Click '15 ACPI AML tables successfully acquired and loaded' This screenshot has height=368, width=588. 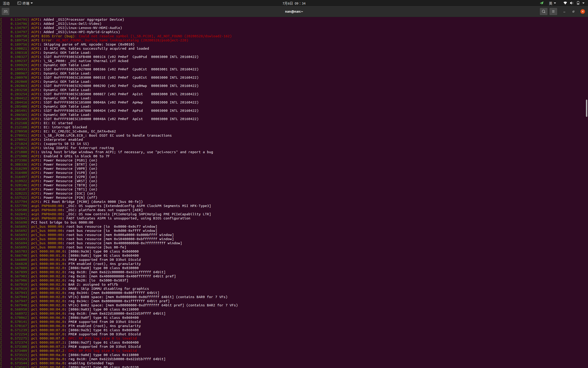(x=96, y=49)
